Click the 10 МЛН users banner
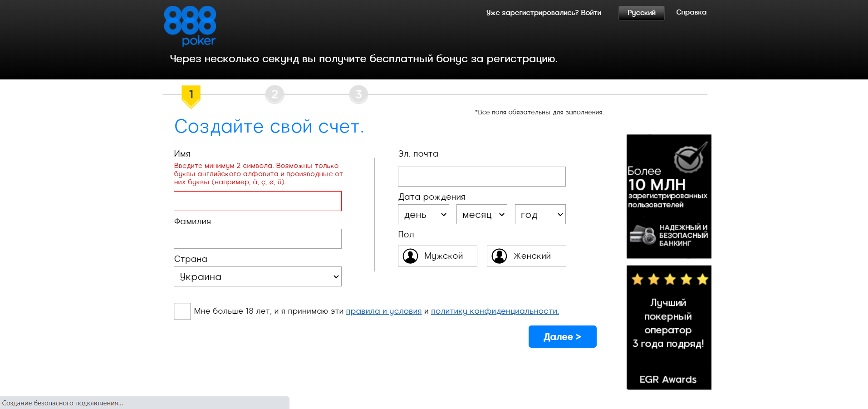Viewport: 868px width, 409px height. [x=669, y=196]
